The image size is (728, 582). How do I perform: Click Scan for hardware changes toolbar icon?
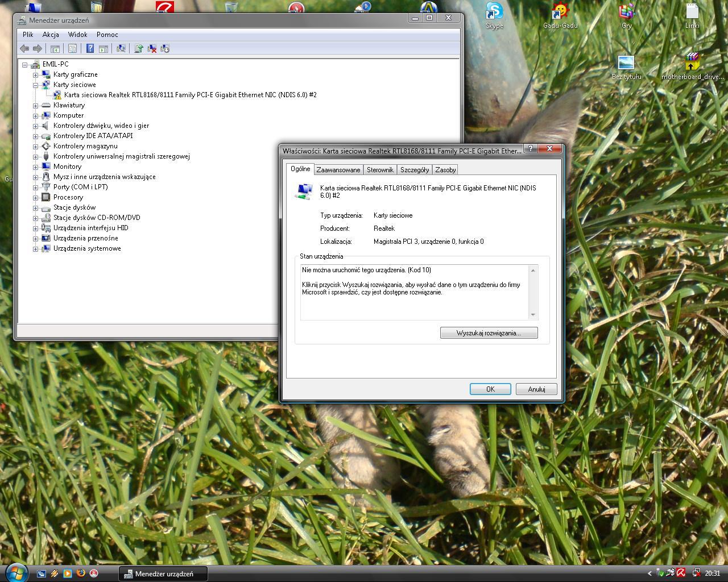pyautogui.click(x=121, y=49)
